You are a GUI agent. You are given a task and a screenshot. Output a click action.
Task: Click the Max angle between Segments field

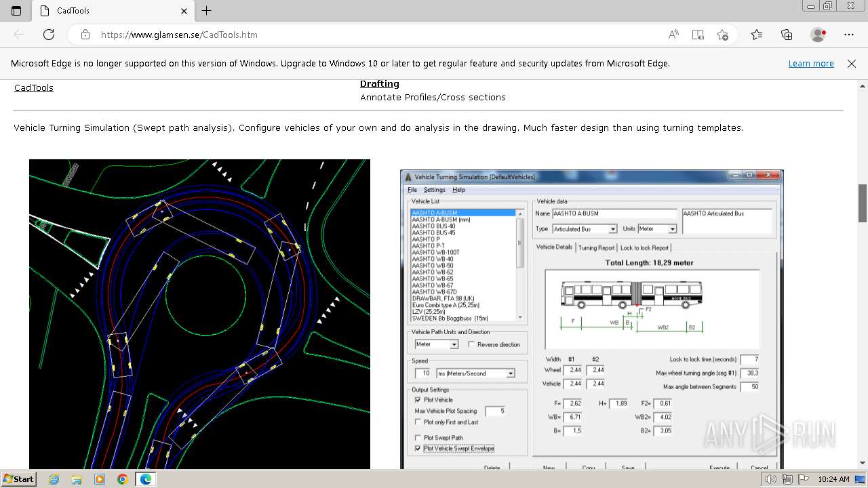[x=749, y=386]
